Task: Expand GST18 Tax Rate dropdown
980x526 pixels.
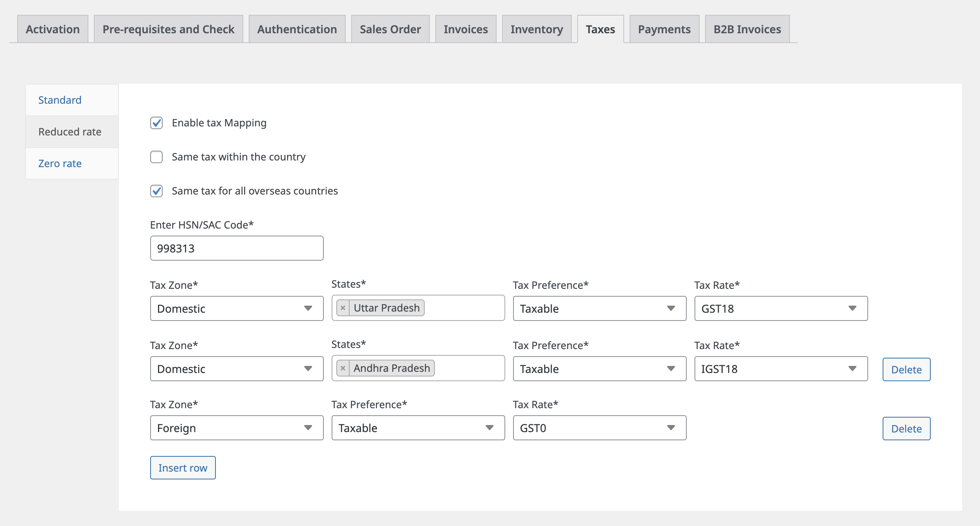Action: pos(781,308)
